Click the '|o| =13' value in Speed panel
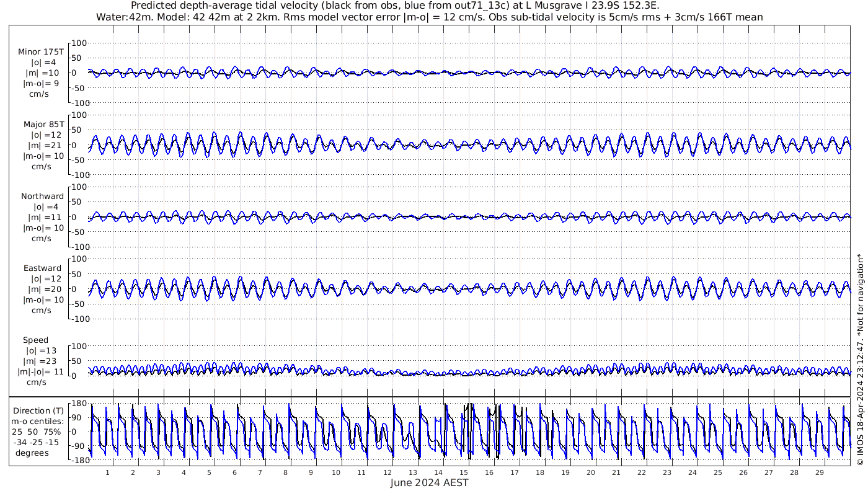 point(43,351)
